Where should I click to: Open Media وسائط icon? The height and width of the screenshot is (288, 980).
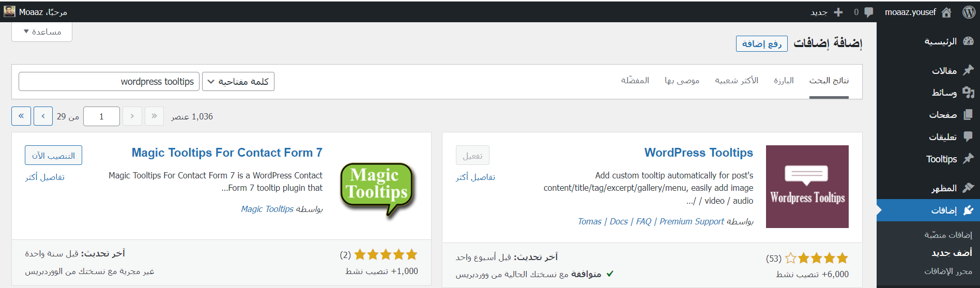click(x=969, y=93)
